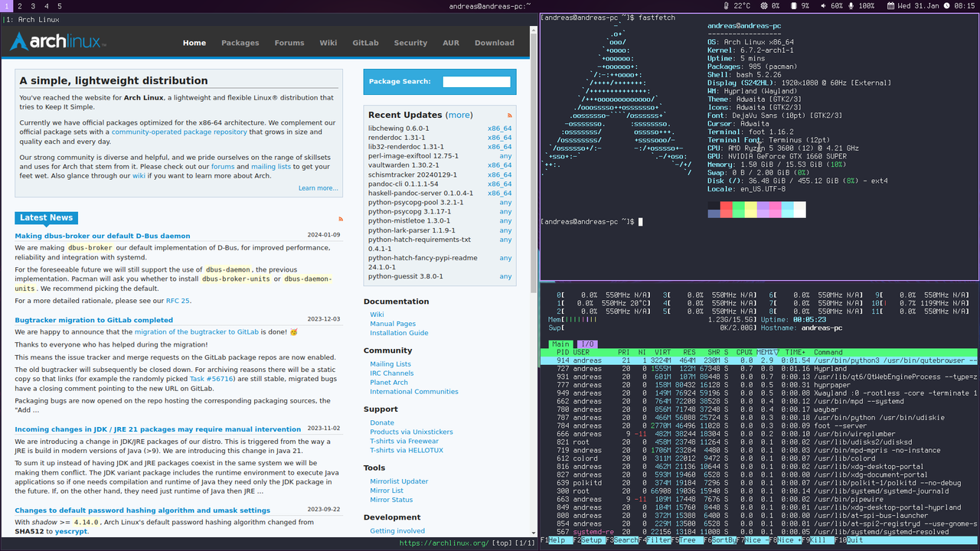This screenshot has width=980, height=551.
Task: Open the Latest News RSS feed icon
Action: 341,219
